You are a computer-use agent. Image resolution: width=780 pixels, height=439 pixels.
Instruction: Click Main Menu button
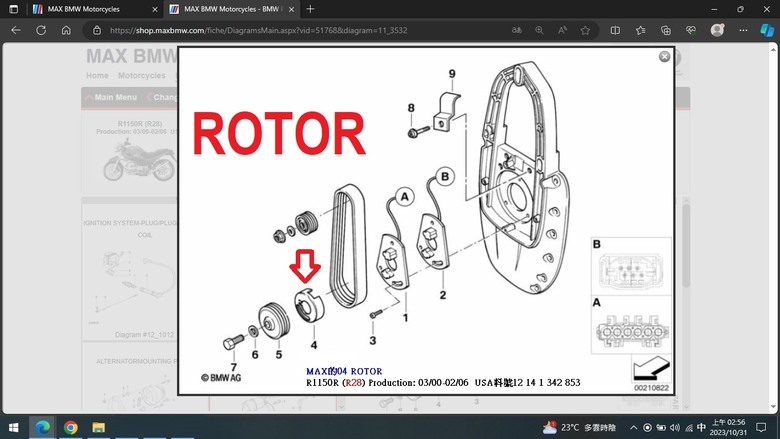111,97
